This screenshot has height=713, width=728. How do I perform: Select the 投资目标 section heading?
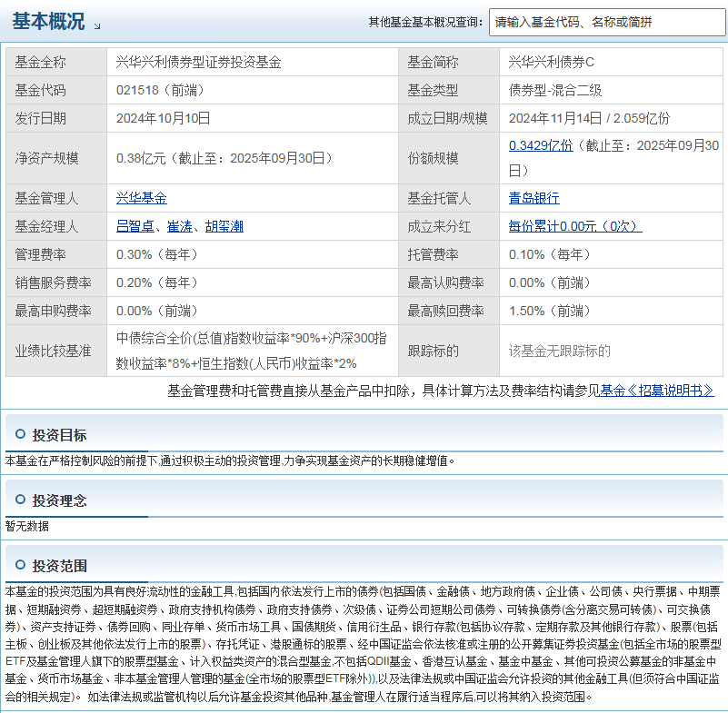[59, 435]
